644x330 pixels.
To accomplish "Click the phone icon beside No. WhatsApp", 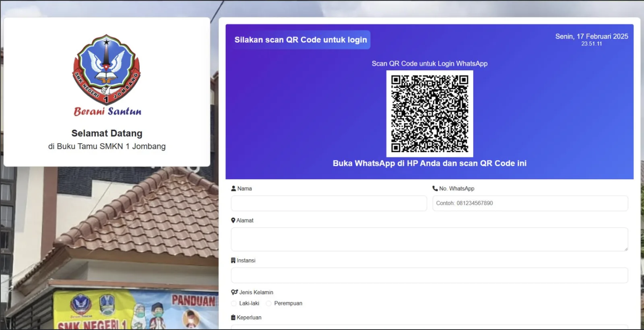I will click(x=435, y=188).
